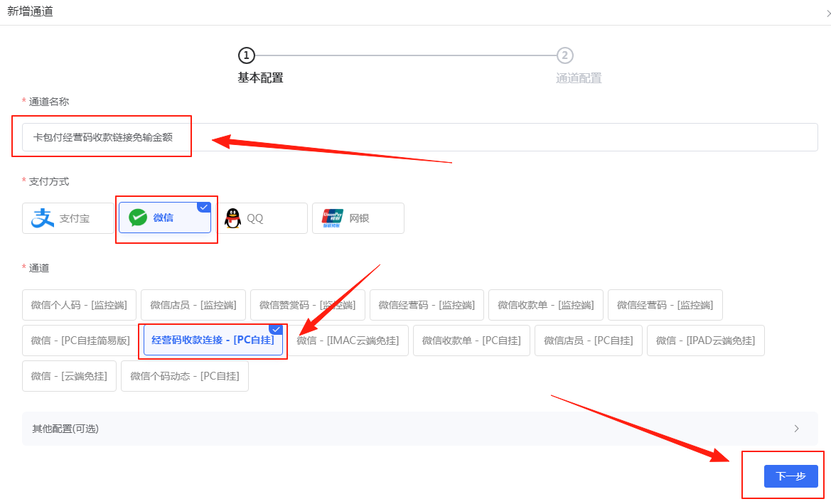Choose channel 微信收款单 - [监控端]
Screen dimensions: 831x504
[545, 305]
